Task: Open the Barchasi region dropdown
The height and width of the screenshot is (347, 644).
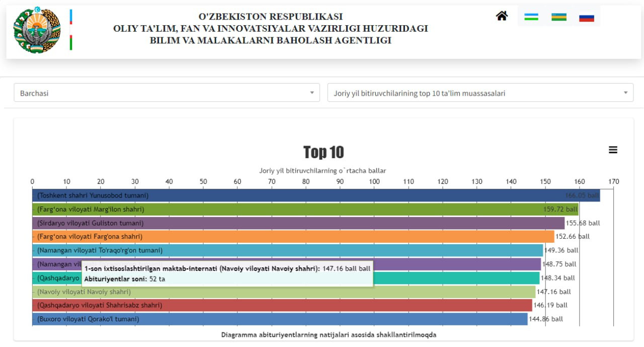Action: point(166,93)
